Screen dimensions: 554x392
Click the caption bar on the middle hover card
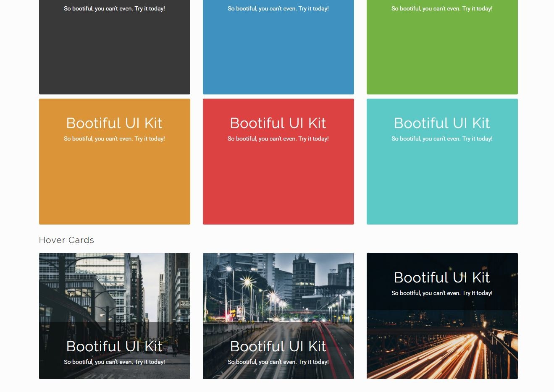[278, 353]
